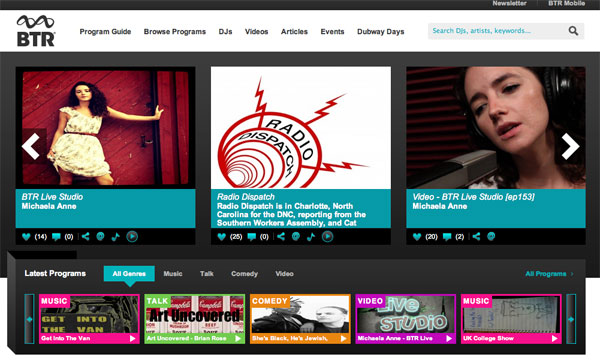
Task: Advance to the next featured slide arrow
Action: coord(570,146)
